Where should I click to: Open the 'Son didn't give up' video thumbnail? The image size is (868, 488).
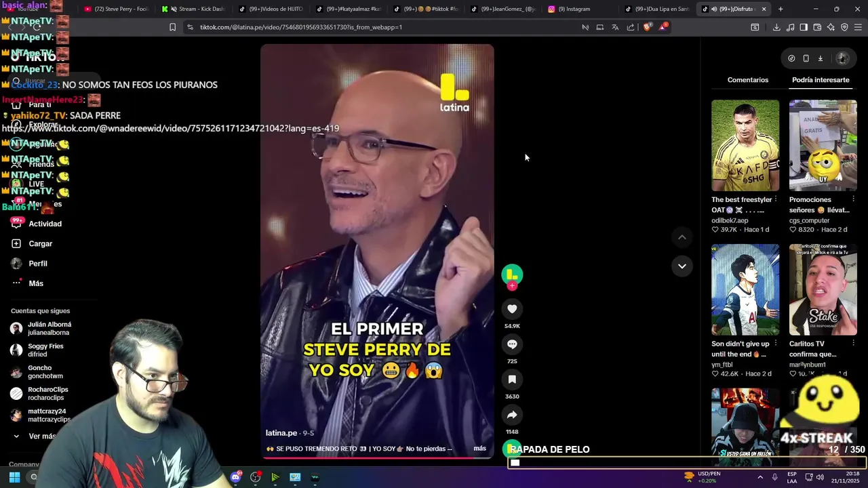point(745,289)
